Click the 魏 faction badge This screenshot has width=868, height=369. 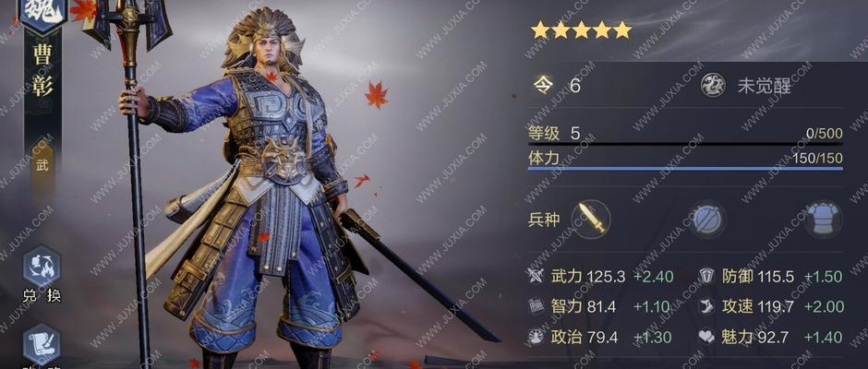42,11
